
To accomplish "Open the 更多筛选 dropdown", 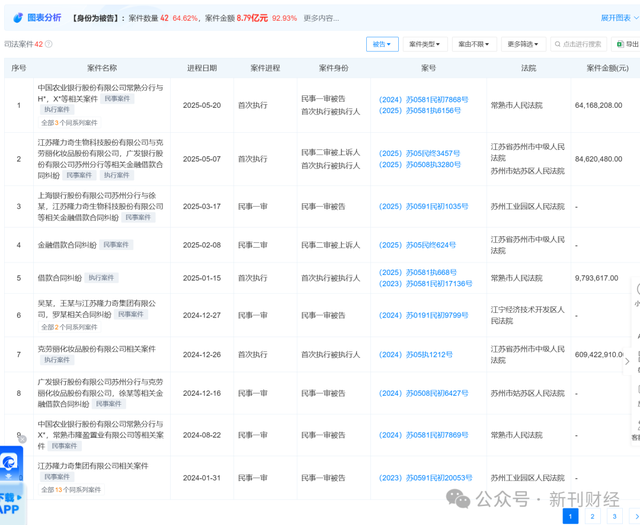I will tap(523, 44).
